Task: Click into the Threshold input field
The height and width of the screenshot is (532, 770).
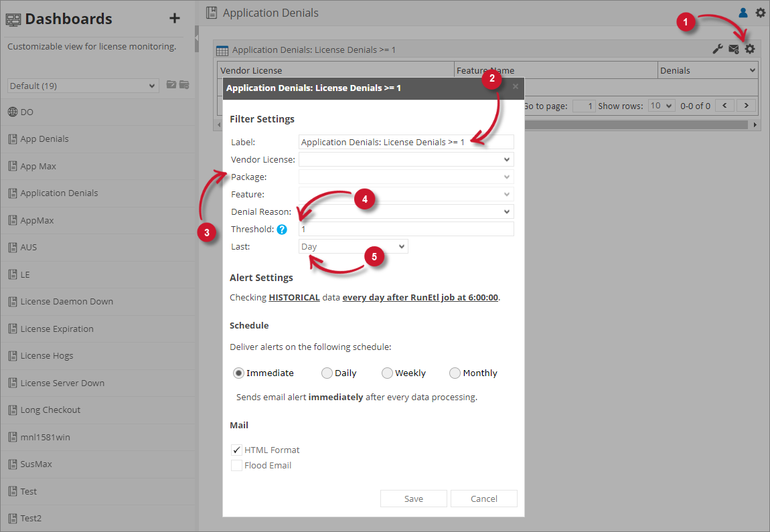Action: pyautogui.click(x=406, y=229)
